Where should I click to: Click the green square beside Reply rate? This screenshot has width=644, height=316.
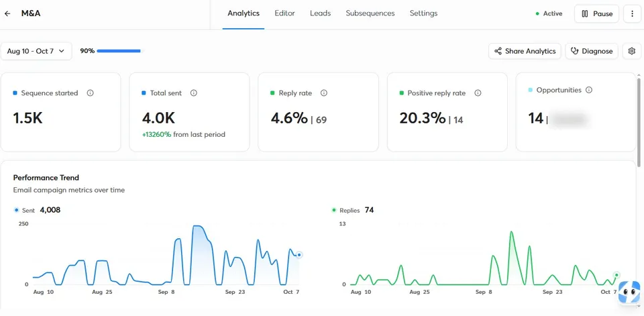click(273, 93)
